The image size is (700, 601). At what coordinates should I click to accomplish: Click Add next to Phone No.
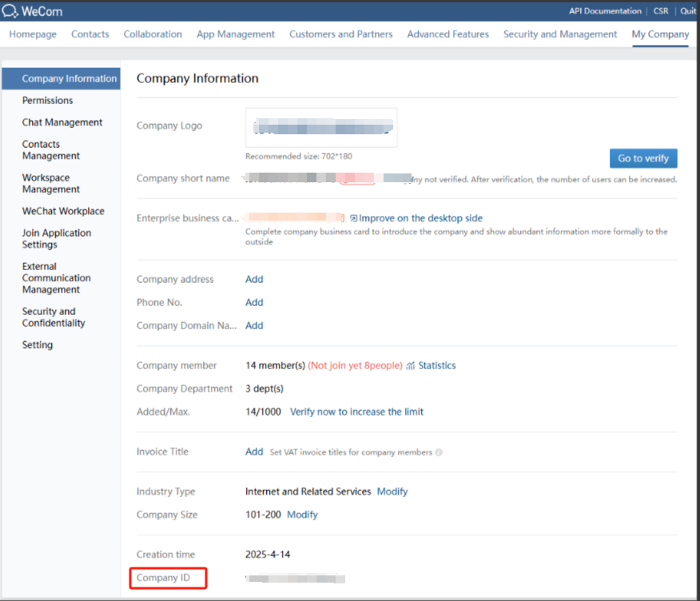(x=254, y=303)
